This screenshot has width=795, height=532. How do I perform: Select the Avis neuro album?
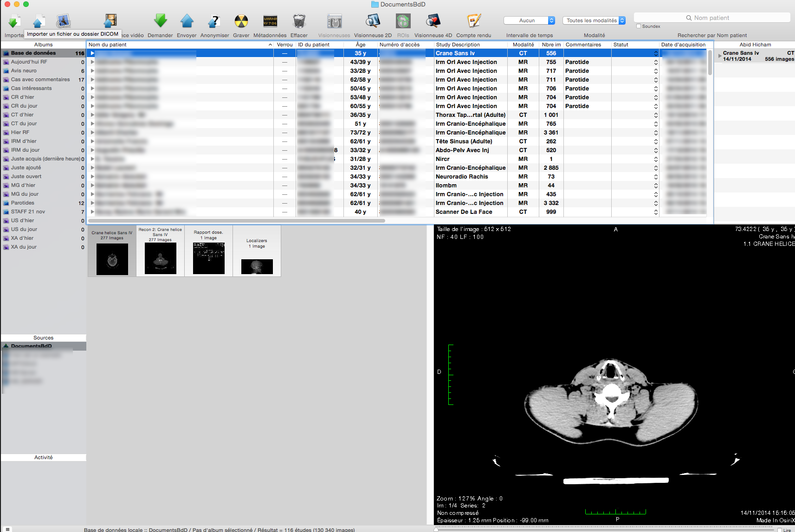(x=44, y=71)
